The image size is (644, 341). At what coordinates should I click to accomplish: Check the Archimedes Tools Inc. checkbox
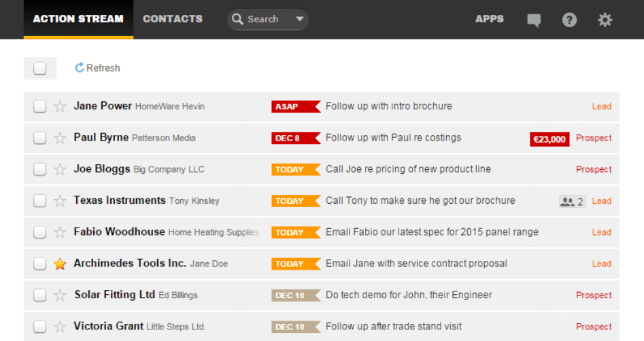coord(40,264)
